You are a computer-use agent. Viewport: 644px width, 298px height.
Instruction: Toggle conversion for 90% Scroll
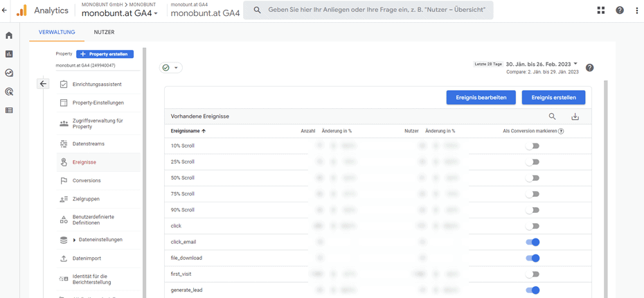coord(533,210)
